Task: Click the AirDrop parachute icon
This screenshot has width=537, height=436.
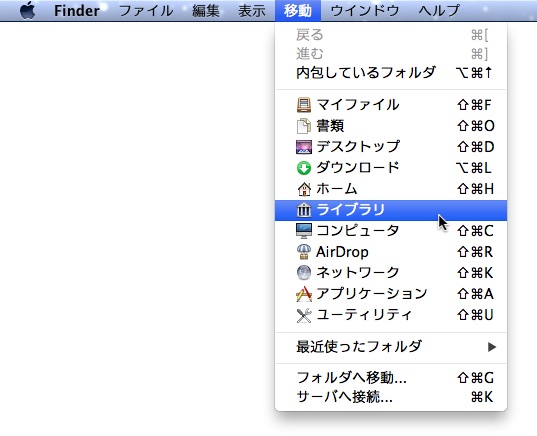Action: coord(304,252)
